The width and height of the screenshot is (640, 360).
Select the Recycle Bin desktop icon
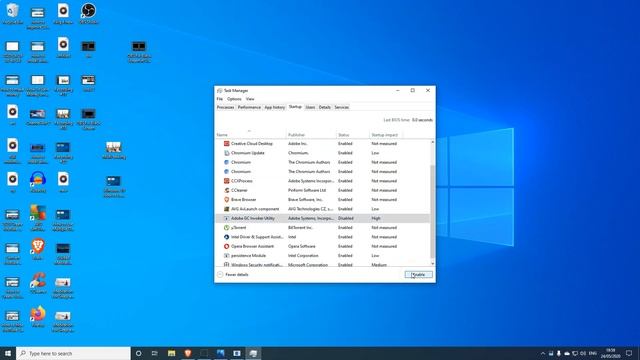pyautogui.click(x=13, y=13)
